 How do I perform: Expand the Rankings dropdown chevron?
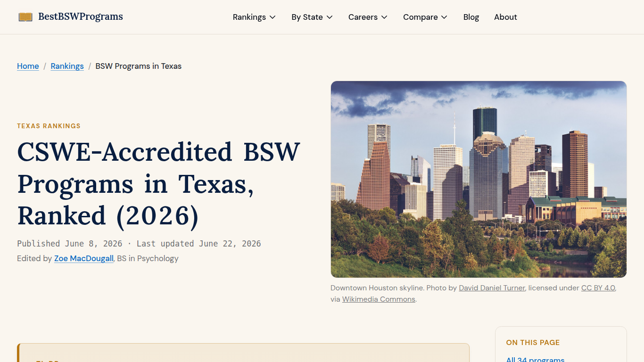pyautogui.click(x=272, y=17)
